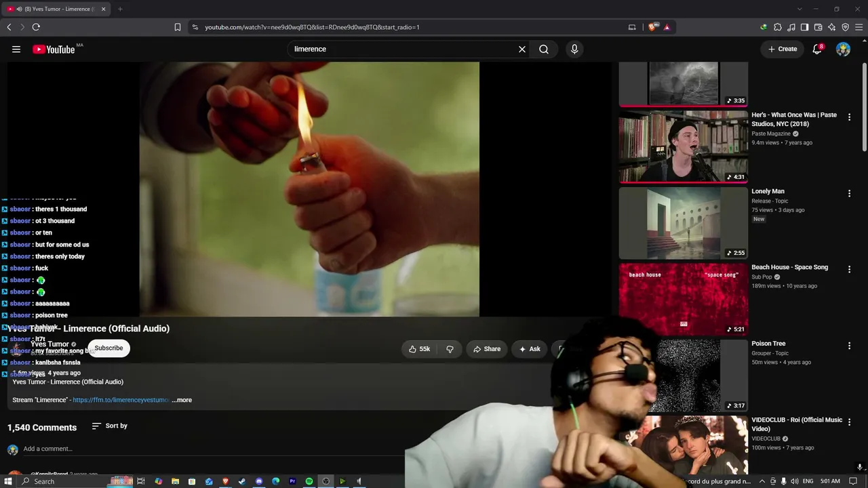
Task: Open Premiere Pro from the taskbar
Action: [x=292, y=481]
